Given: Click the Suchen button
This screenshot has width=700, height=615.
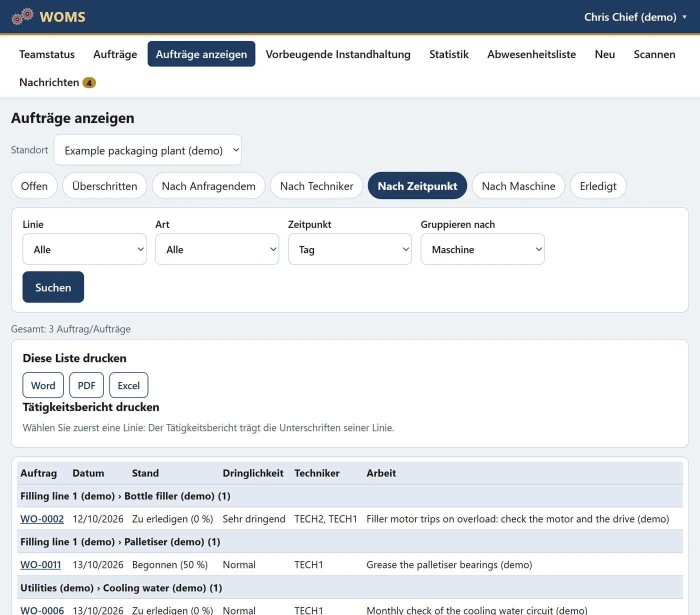Looking at the screenshot, I should tap(53, 287).
